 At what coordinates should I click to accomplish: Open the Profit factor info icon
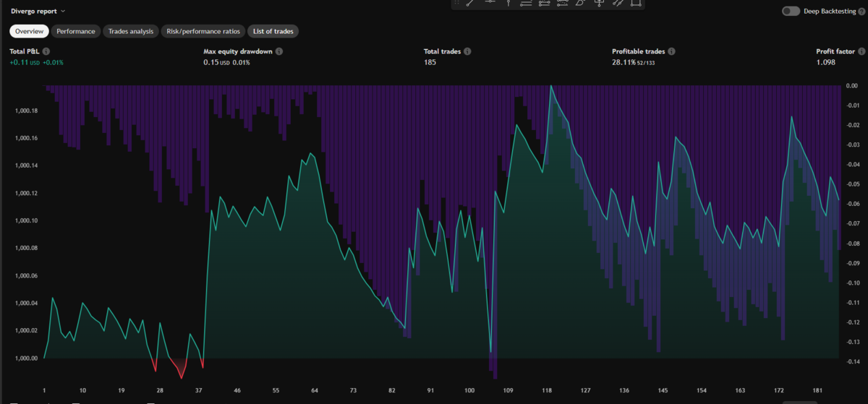(861, 51)
